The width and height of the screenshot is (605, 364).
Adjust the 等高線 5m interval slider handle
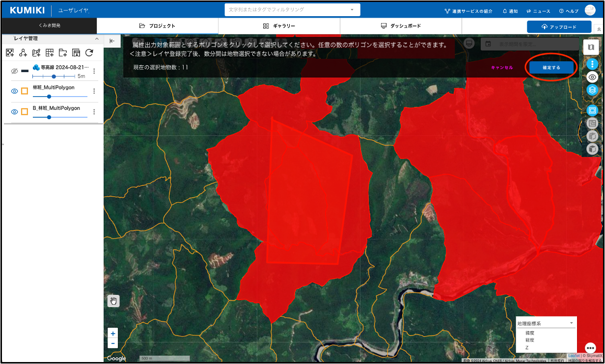(54, 77)
